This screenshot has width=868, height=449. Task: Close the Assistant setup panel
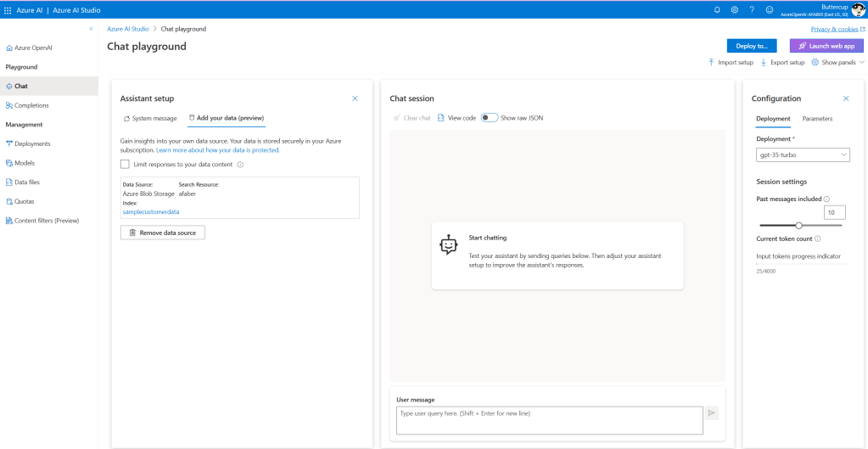point(355,98)
